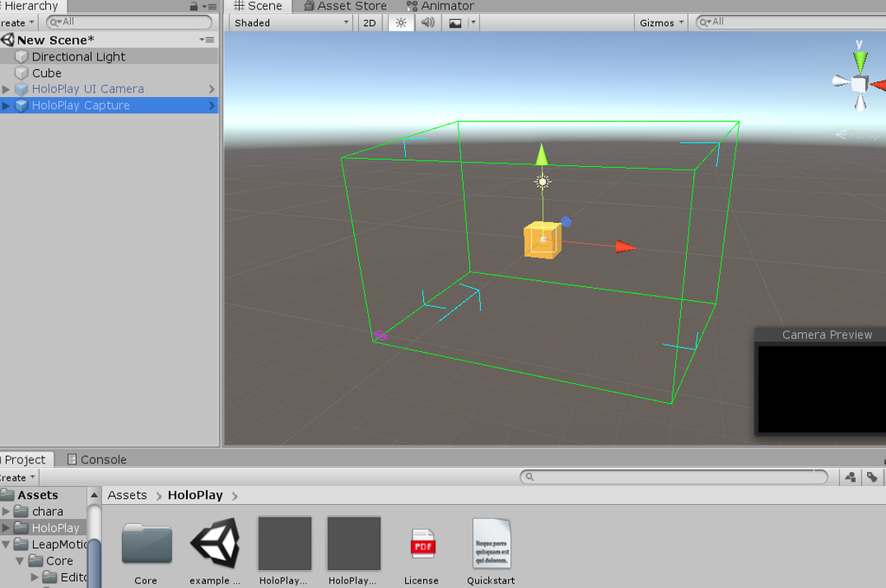Open Hierarchy panel options menu
The height and width of the screenshot is (588, 886).
click(209, 7)
